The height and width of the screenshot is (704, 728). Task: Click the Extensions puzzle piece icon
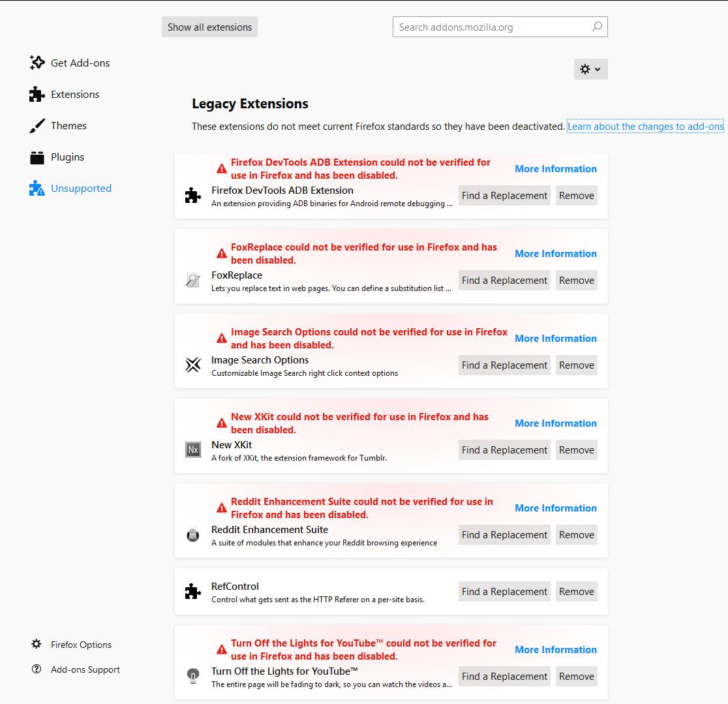[x=37, y=94]
